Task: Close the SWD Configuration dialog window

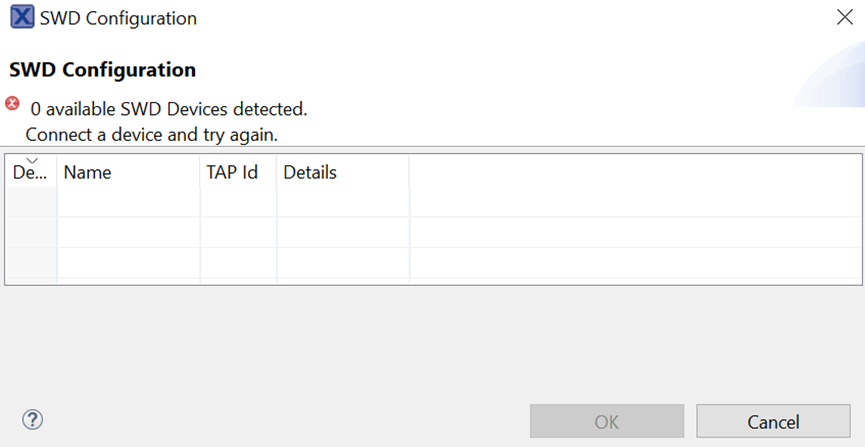Action: [843, 18]
